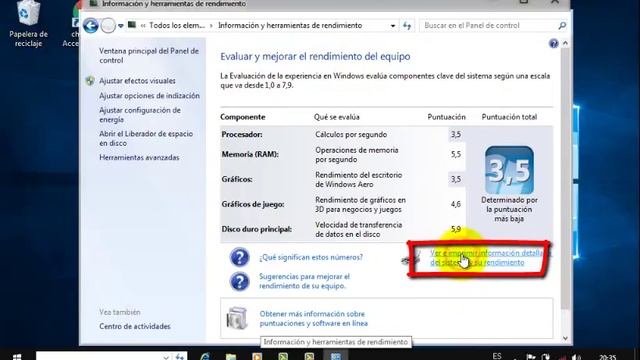640x360 pixels.
Task: Select the 'Memoria (RAM):' row label
Action: 250,154
